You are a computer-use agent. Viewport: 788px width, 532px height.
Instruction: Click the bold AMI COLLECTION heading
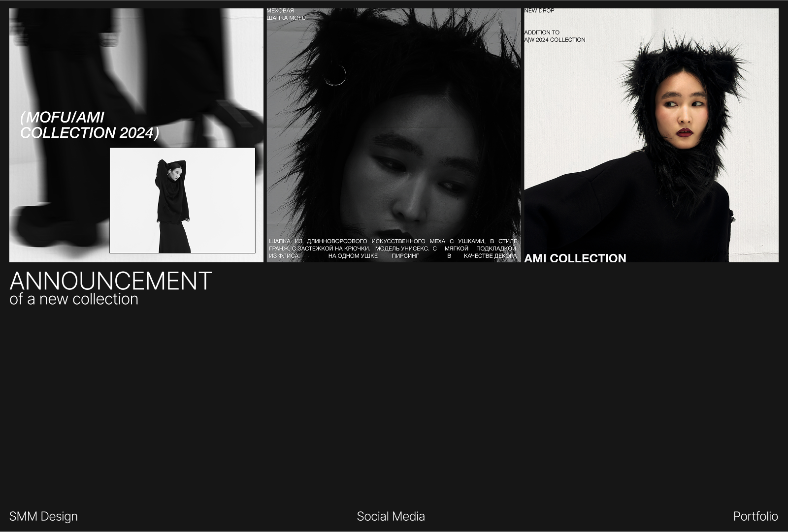tap(575, 257)
